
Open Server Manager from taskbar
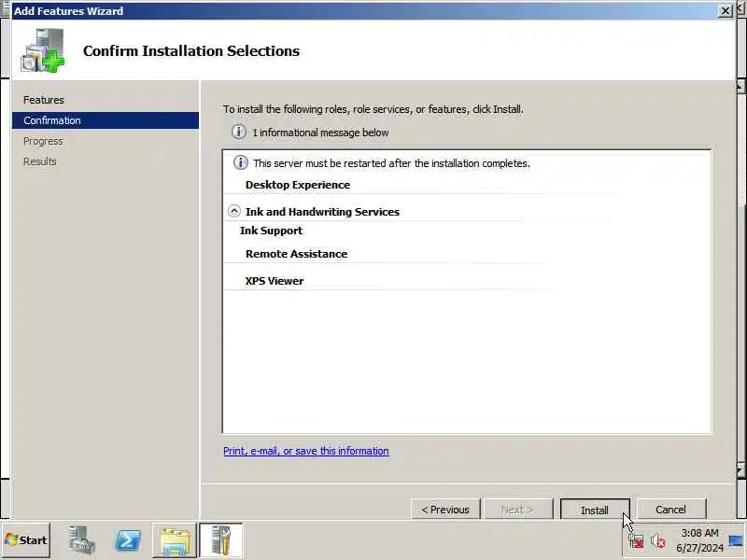[x=81, y=540]
